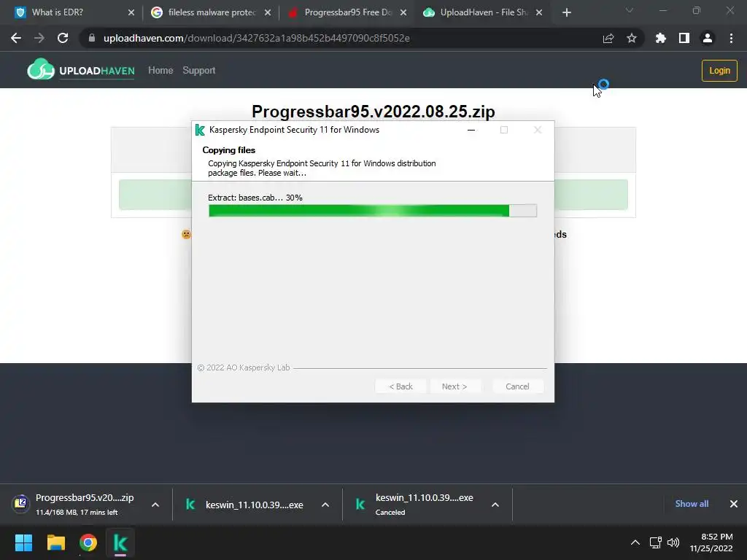Click Next in the Kaspersky installer
The width and height of the screenshot is (747, 560).
coord(454,386)
